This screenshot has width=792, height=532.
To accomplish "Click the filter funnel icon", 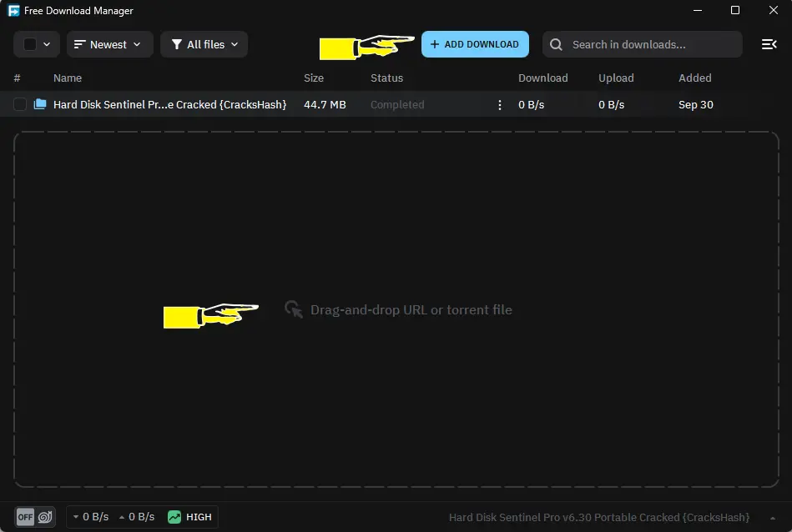I will click(x=177, y=45).
